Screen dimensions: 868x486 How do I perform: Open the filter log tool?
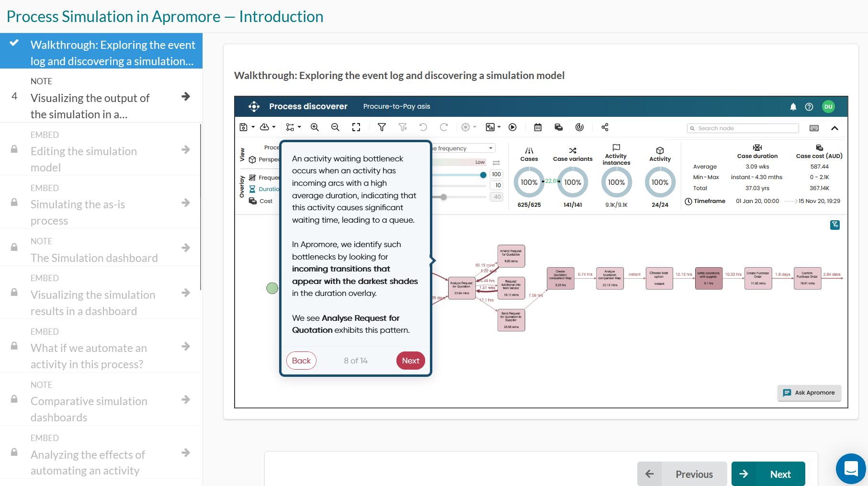tap(382, 127)
